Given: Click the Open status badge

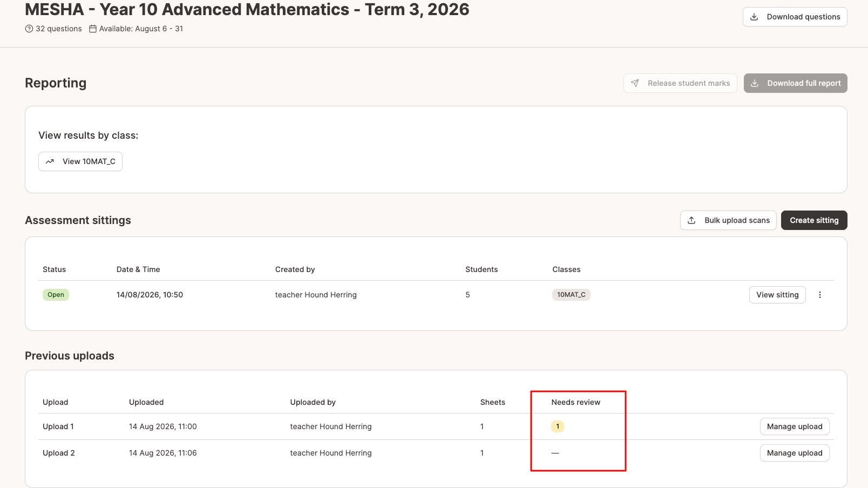Looking at the screenshot, I should coord(56,295).
